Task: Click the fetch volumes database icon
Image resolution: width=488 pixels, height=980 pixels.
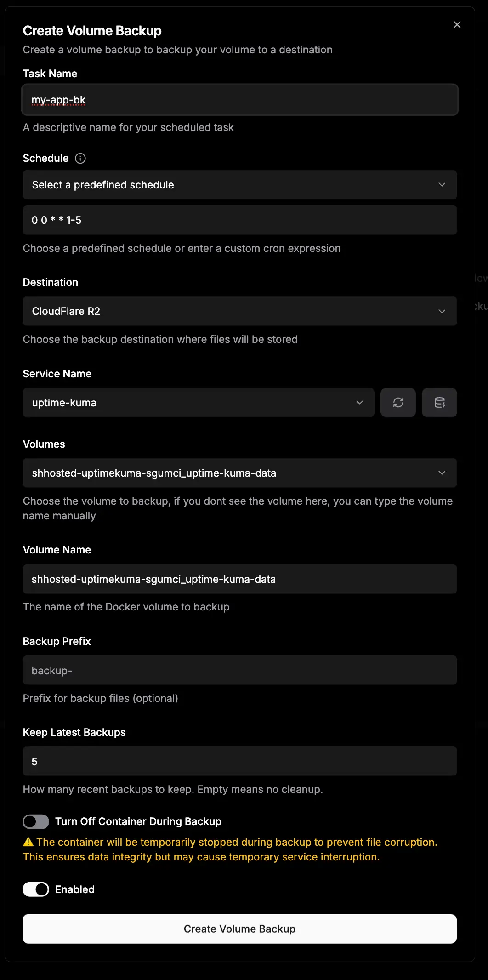Action: (x=439, y=402)
